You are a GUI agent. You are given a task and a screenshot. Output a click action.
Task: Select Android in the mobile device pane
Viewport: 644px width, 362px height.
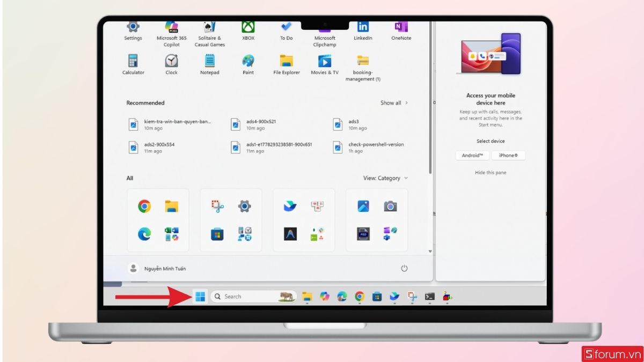point(473,156)
